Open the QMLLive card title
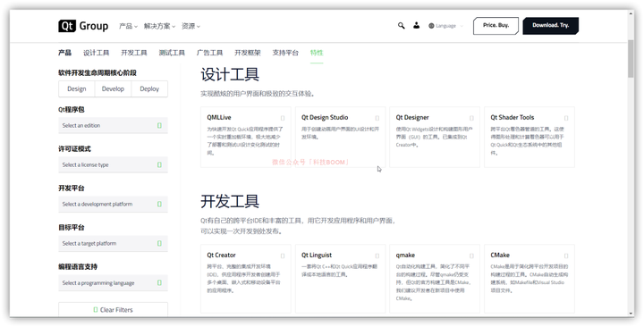Image resolution: width=644 pixels, height=327 pixels. (219, 117)
